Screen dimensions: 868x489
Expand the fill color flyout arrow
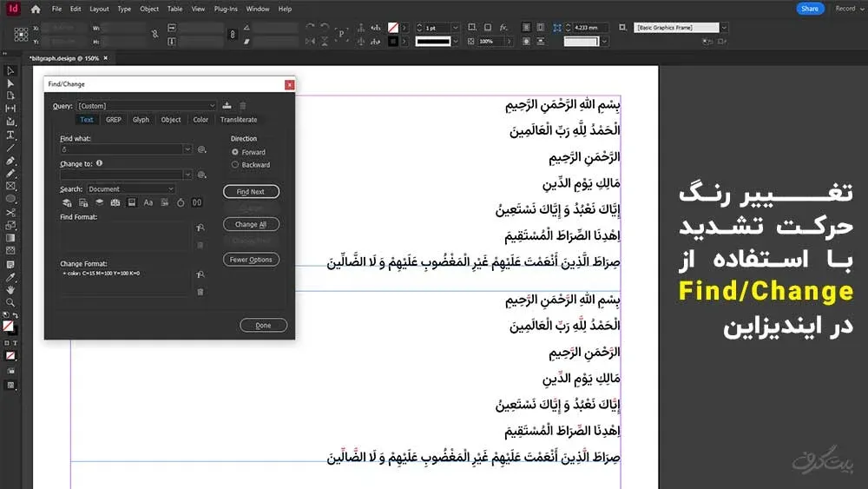point(404,28)
